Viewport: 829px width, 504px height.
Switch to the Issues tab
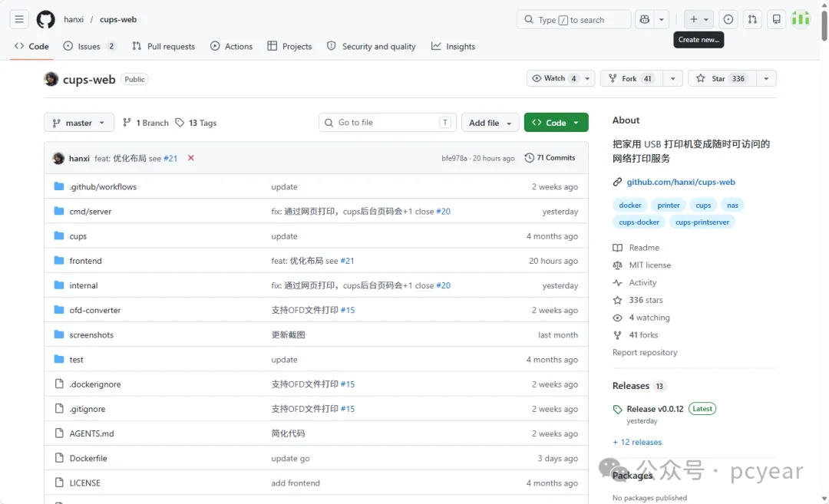tap(89, 47)
